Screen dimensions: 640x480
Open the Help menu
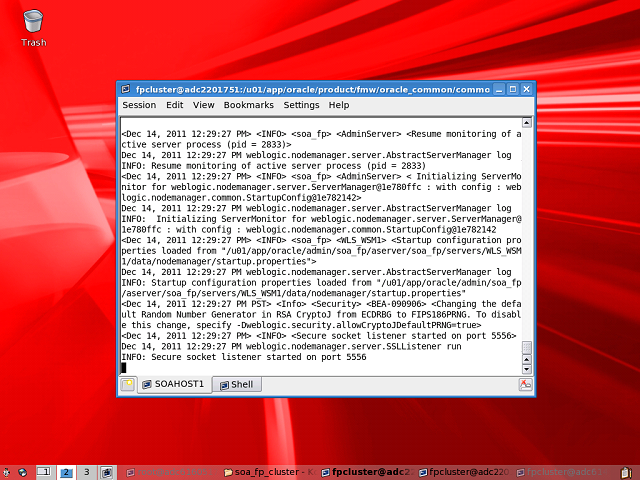click(339, 105)
